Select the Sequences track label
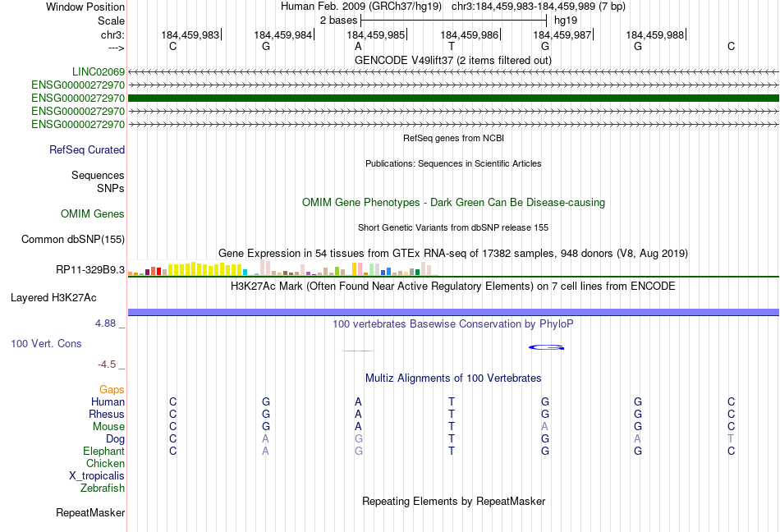This screenshot has height=532, width=780. coord(98,175)
